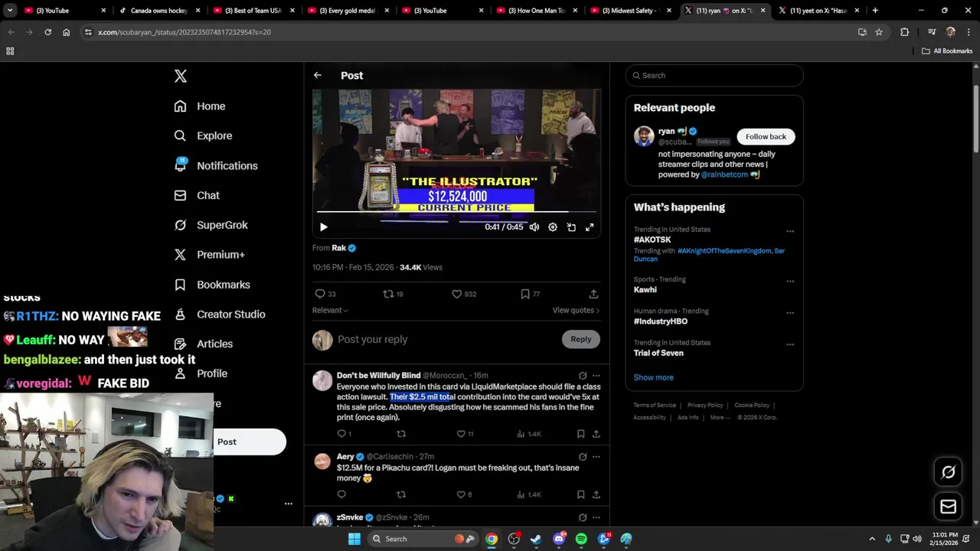Click Show more under trends
Viewport: 980px width, 551px height.
653,377
